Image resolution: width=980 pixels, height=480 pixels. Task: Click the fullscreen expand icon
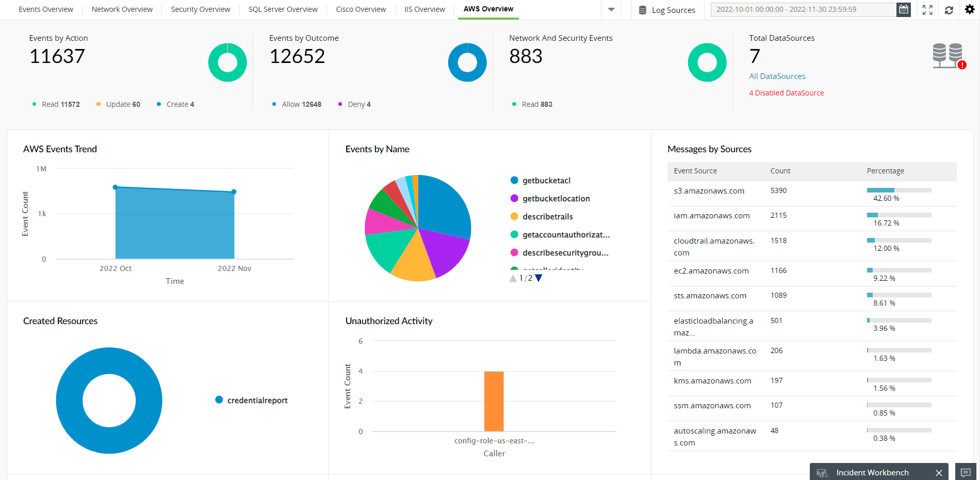click(x=927, y=10)
